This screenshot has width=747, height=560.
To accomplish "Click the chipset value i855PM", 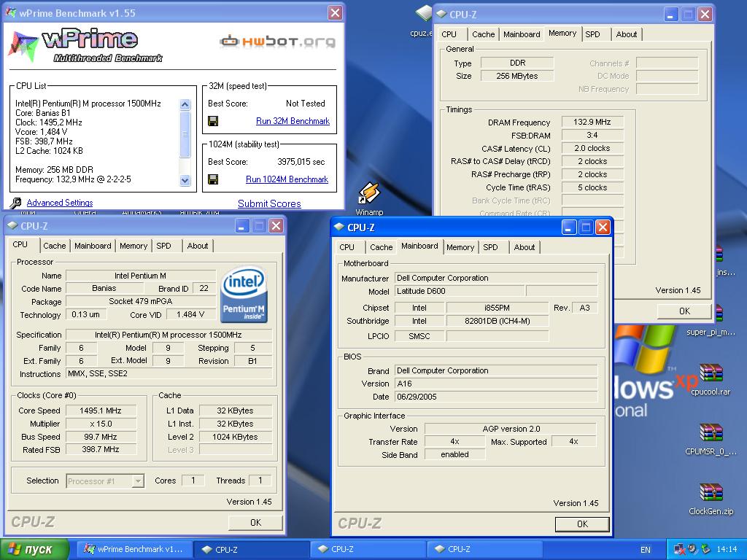I will pos(497,308).
